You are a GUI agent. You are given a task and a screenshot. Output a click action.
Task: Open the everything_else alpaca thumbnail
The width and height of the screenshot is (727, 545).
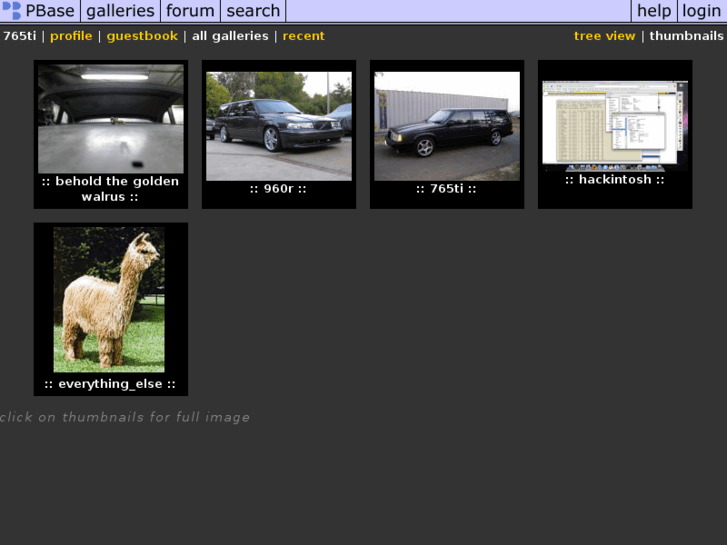point(109,299)
